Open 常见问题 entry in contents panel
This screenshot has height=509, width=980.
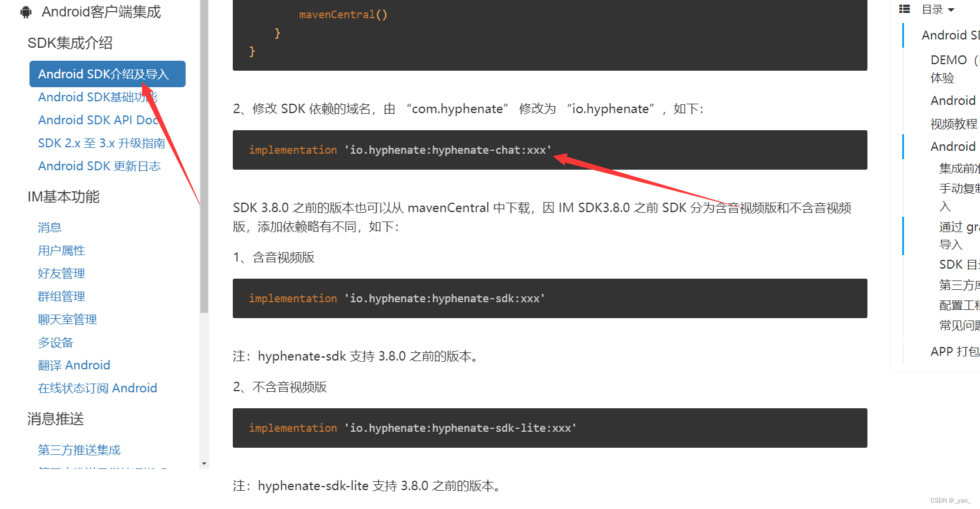click(959, 325)
